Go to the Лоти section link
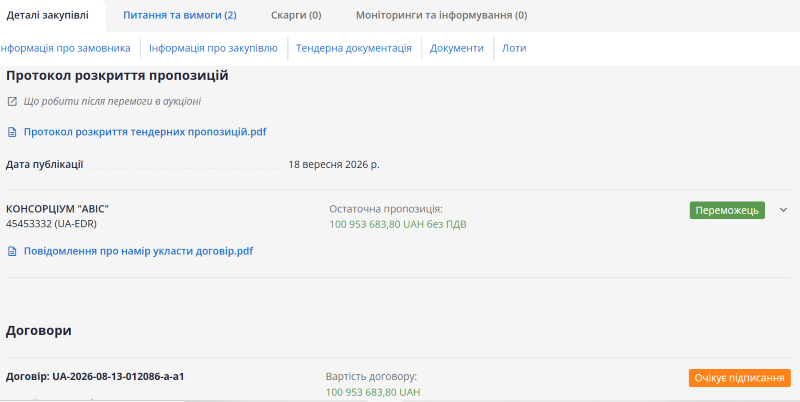Screen dimensions: 800x402 [514, 48]
